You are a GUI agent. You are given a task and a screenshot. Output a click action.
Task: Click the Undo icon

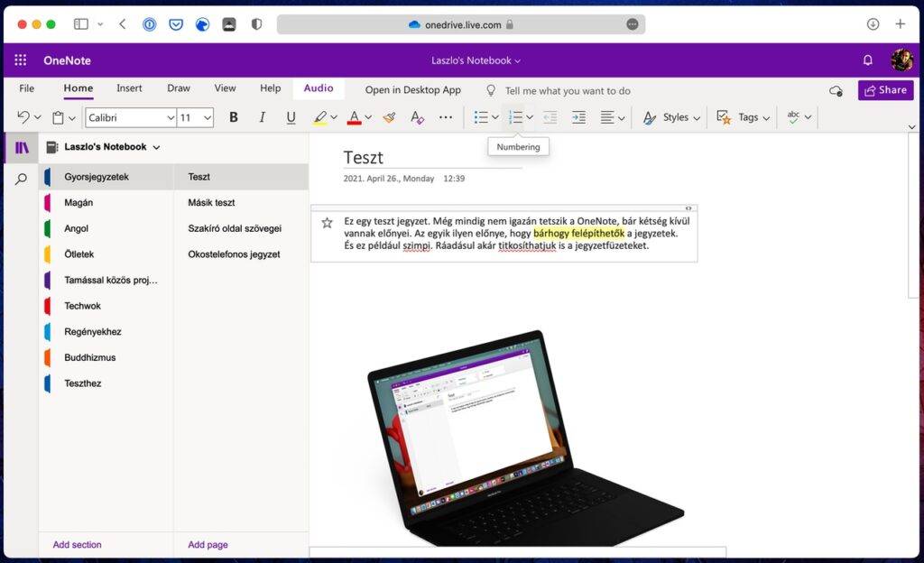click(x=23, y=117)
